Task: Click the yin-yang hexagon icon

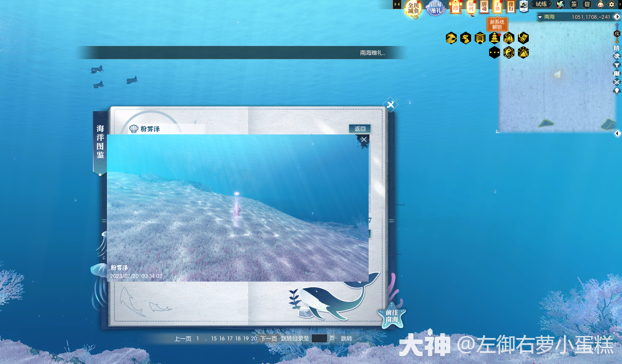Action: [509, 52]
